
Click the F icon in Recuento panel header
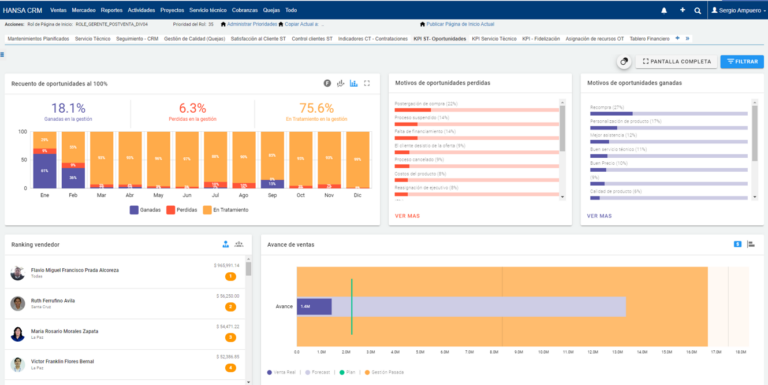pos(327,84)
